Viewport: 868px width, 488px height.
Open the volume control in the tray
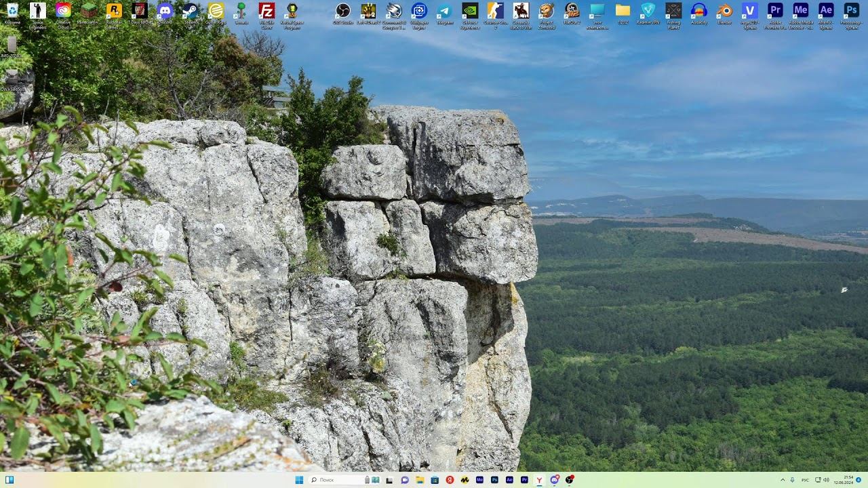(826, 480)
